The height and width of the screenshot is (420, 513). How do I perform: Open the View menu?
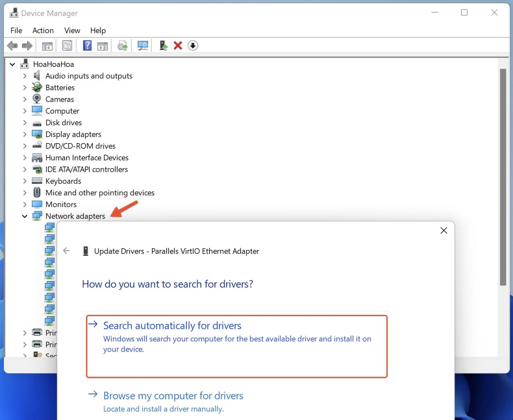coord(72,30)
